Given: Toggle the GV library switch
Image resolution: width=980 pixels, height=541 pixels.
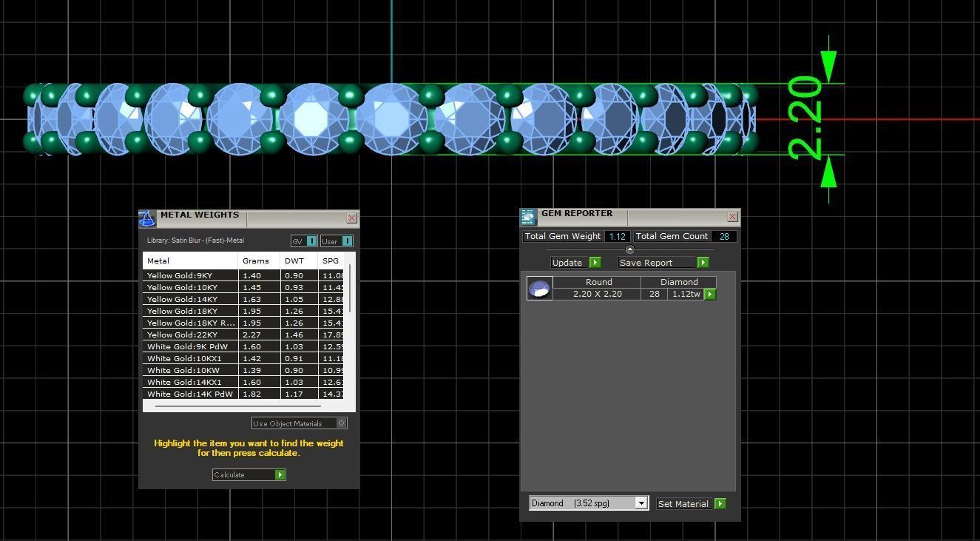Looking at the screenshot, I should click(304, 241).
